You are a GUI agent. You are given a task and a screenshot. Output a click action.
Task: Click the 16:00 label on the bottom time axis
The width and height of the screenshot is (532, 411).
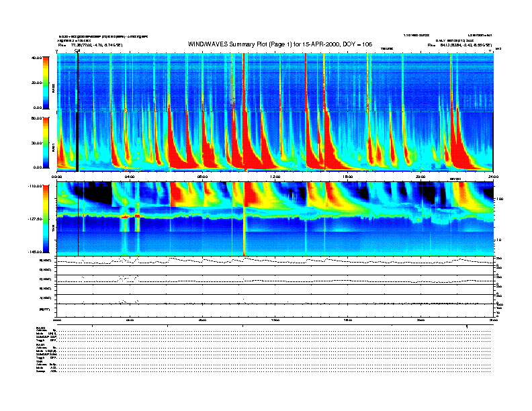pyautogui.click(x=348, y=320)
